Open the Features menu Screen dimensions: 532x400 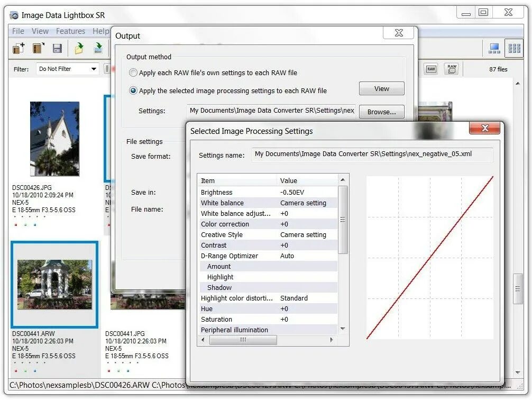[70, 31]
